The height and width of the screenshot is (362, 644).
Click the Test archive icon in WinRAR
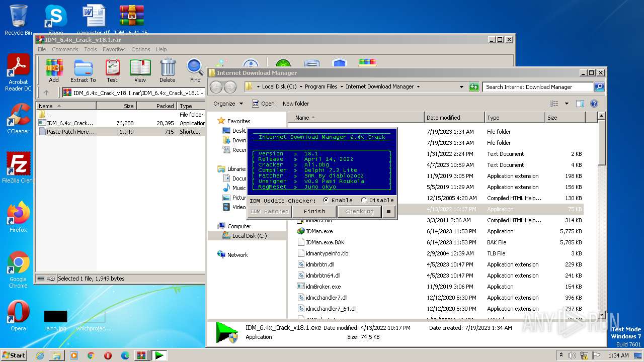coord(112,70)
